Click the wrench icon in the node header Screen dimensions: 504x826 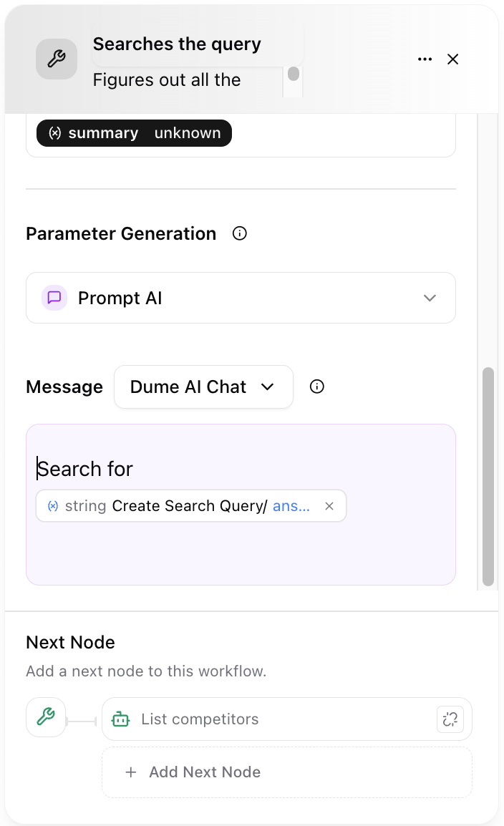(56, 59)
